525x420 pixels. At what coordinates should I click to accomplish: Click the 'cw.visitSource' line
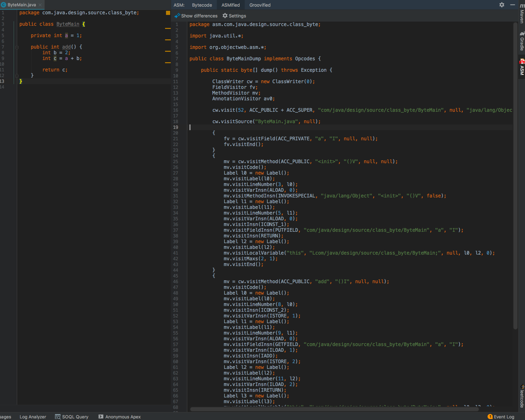click(266, 122)
